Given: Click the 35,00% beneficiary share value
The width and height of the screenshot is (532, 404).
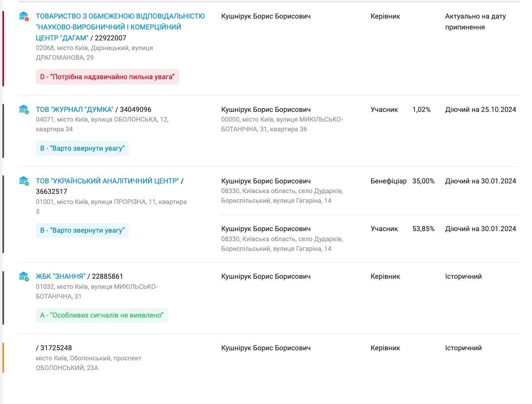Looking at the screenshot, I should click(x=423, y=181).
